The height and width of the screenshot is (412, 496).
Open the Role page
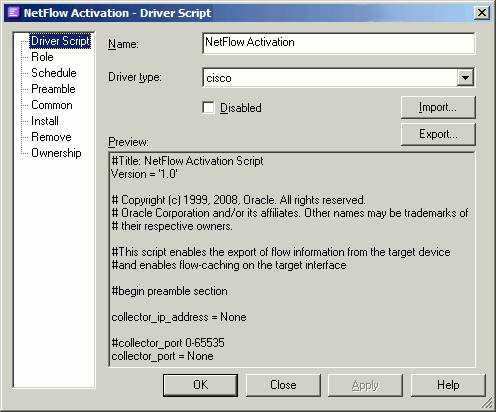(42, 57)
